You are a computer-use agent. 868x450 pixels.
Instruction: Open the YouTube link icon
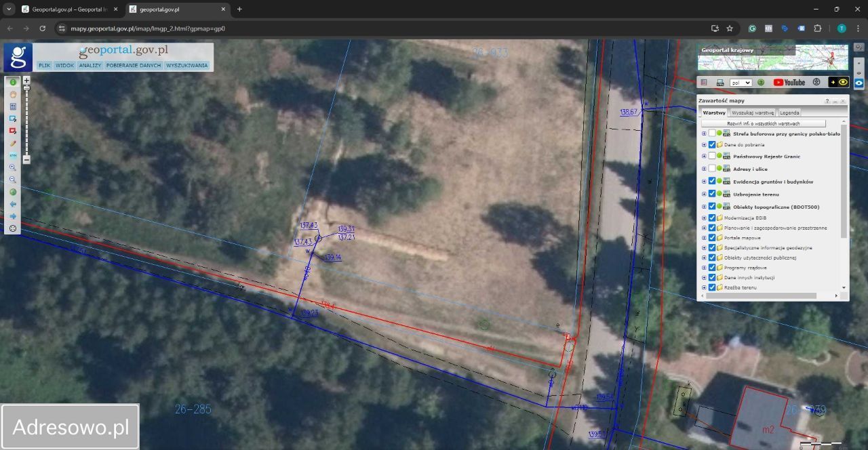click(x=789, y=82)
